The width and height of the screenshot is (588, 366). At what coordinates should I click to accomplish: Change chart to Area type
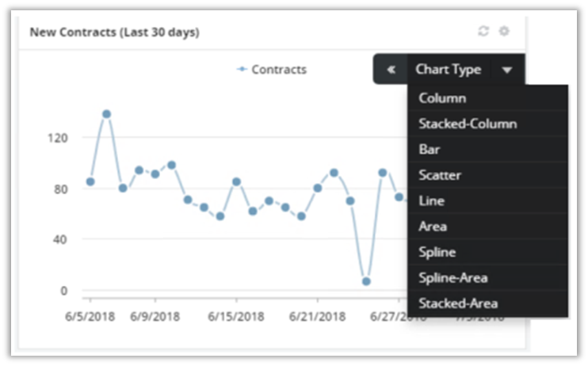(433, 227)
